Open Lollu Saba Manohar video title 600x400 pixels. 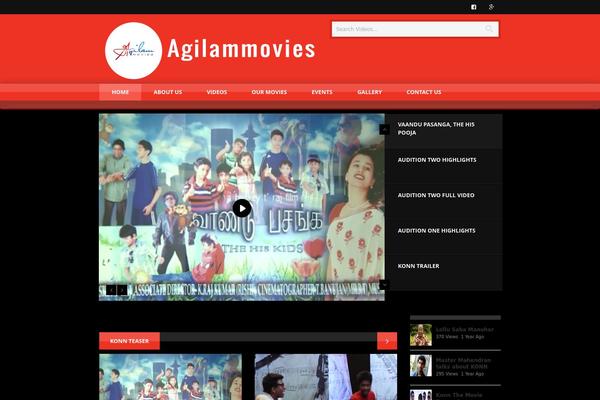point(465,329)
